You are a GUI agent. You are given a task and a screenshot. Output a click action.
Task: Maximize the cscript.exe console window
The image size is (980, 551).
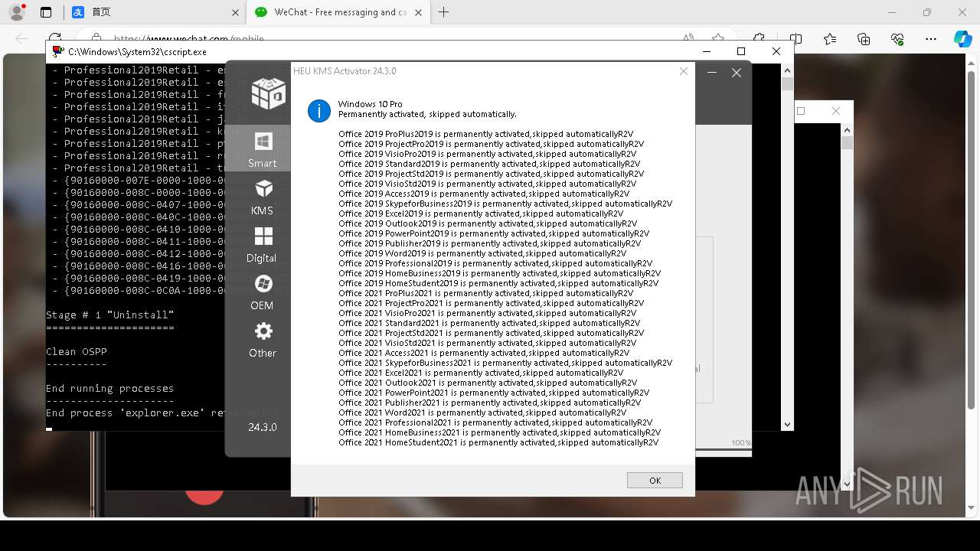click(x=740, y=51)
